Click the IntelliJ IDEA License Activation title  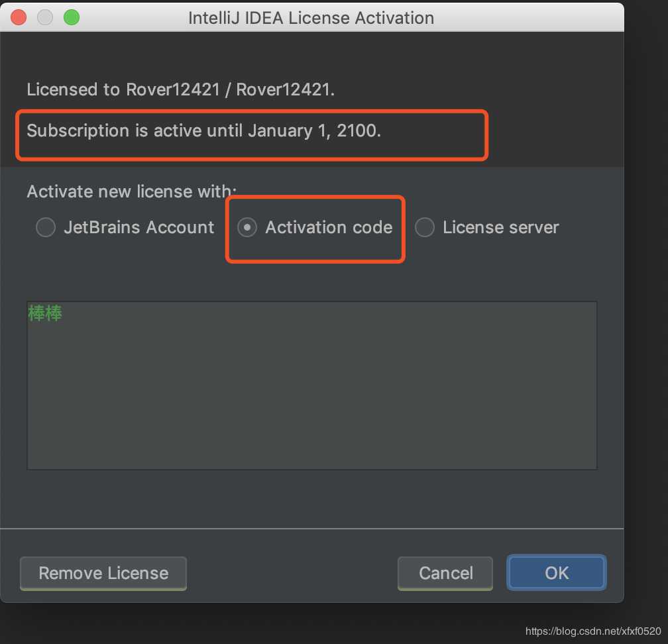click(311, 18)
